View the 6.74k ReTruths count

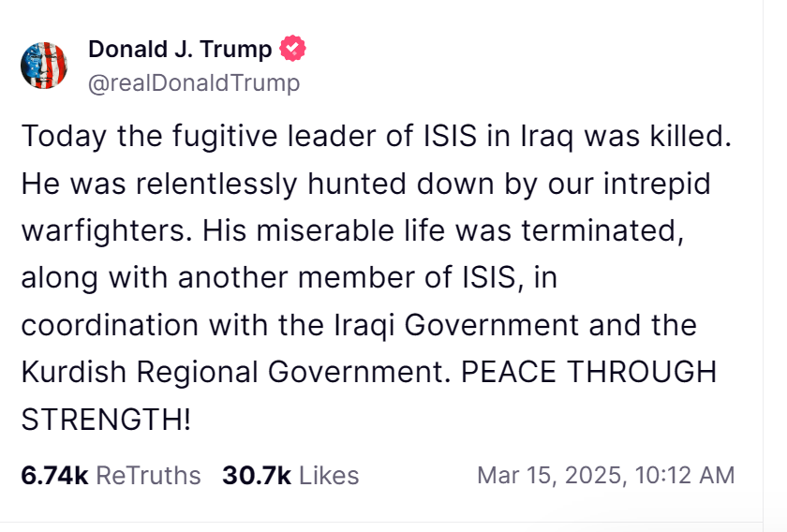pos(54,475)
